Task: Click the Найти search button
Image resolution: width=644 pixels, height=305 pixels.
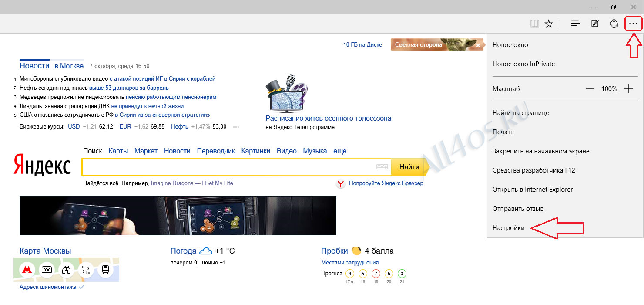Action: 409,167
